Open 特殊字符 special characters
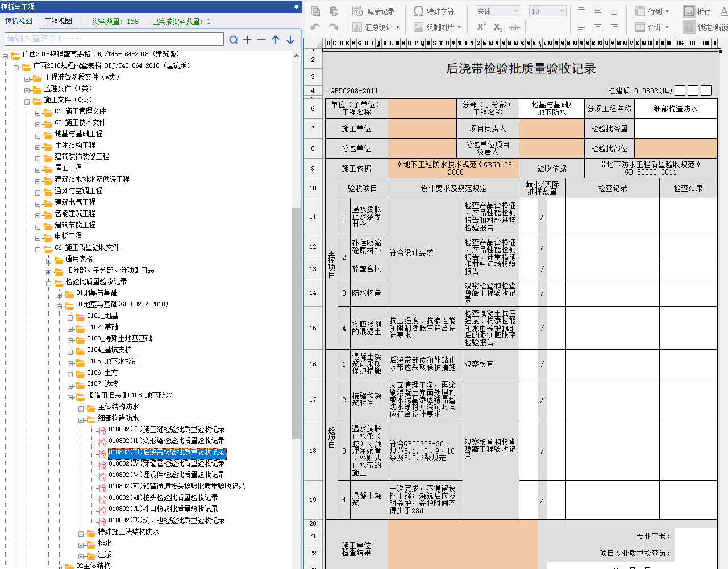The height and width of the screenshot is (569, 728). [x=434, y=11]
